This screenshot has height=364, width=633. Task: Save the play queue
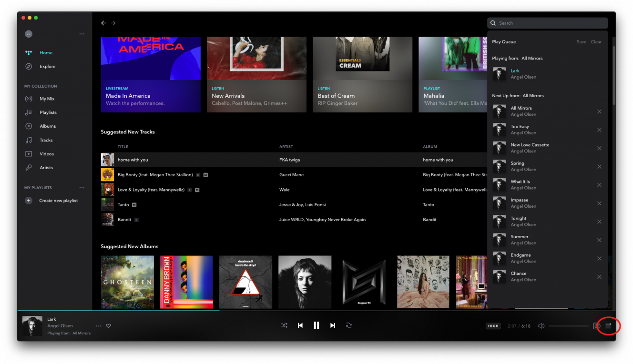[582, 42]
